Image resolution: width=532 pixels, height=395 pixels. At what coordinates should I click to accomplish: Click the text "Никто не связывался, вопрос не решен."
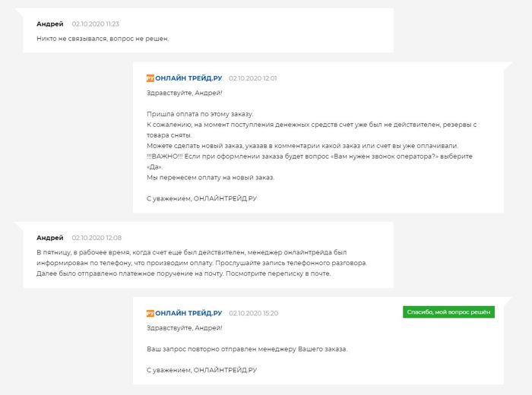click(103, 38)
